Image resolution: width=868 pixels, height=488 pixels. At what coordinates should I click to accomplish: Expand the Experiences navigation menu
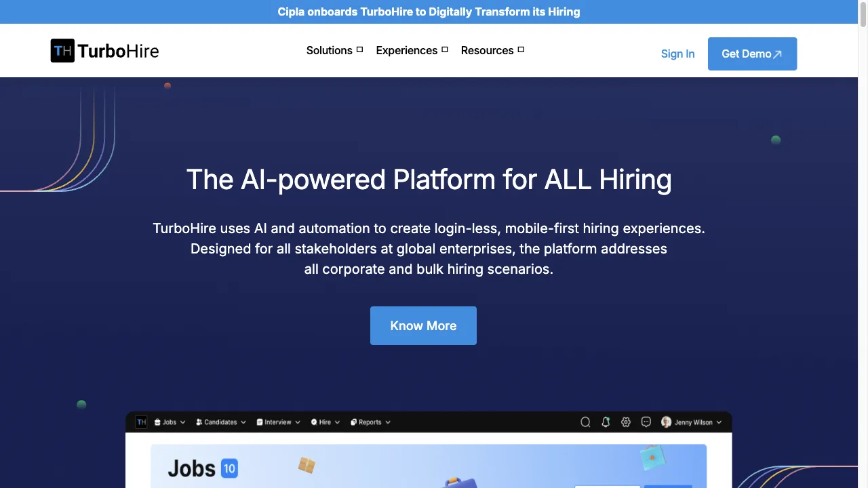(x=412, y=50)
